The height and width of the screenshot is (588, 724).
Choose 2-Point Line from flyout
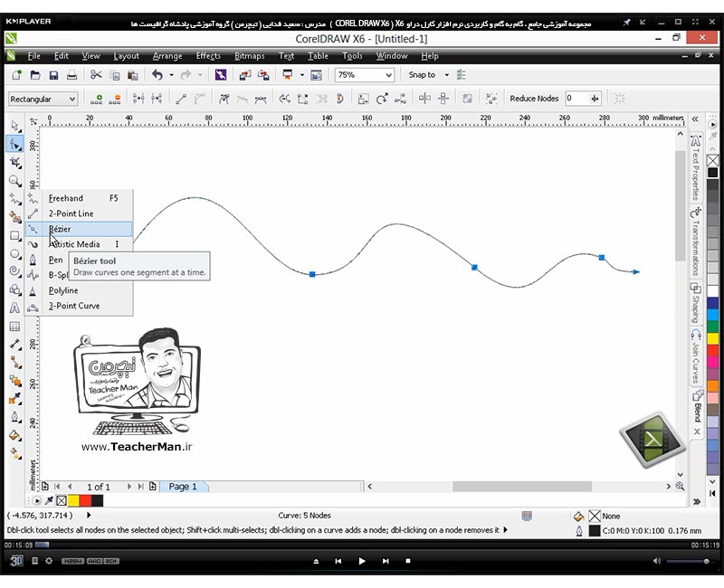79,213
